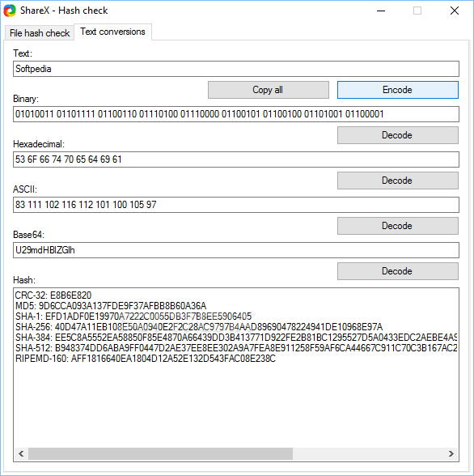Click the Encode button
Screen dimensions: 474x476
click(x=398, y=90)
